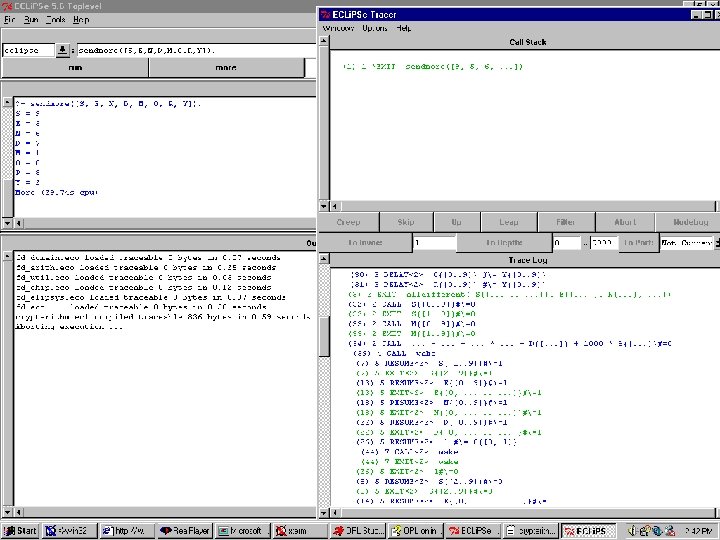The width and height of the screenshot is (720, 540).
Task: Click the ECLiPSe Toplevel title bar icon
Action: (x=8, y=5)
